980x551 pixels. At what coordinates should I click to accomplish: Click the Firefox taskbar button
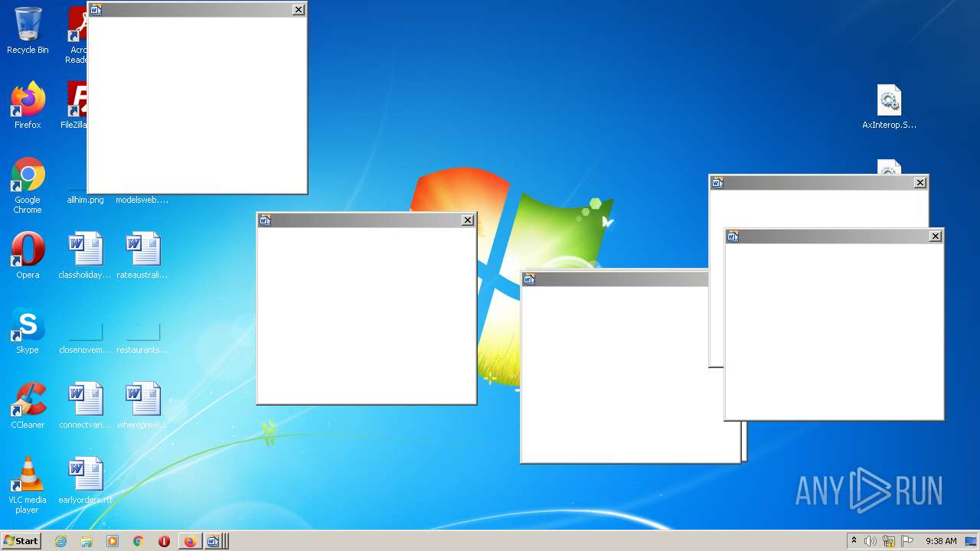click(190, 541)
